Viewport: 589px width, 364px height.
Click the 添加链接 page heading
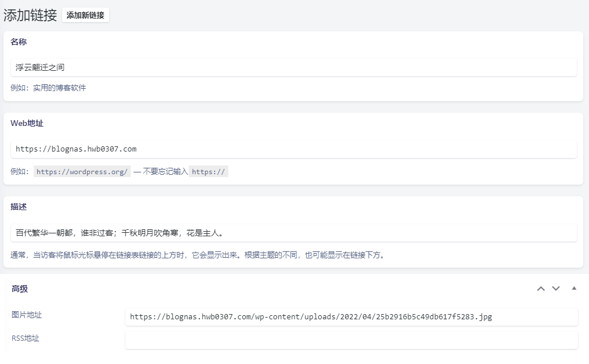tap(31, 16)
